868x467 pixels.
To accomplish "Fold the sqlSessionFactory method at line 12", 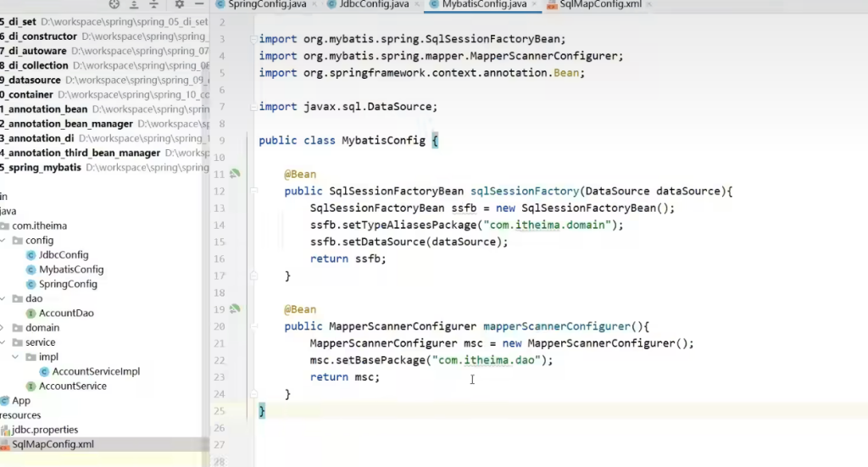I will [253, 192].
